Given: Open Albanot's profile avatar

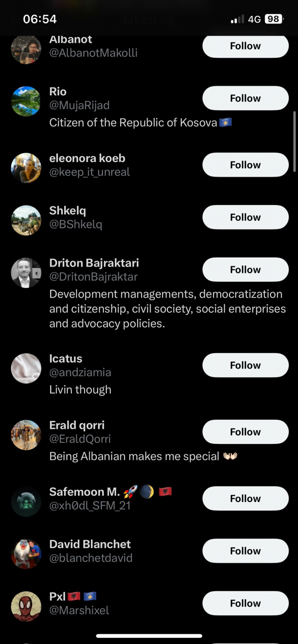Looking at the screenshot, I should tap(26, 49).
